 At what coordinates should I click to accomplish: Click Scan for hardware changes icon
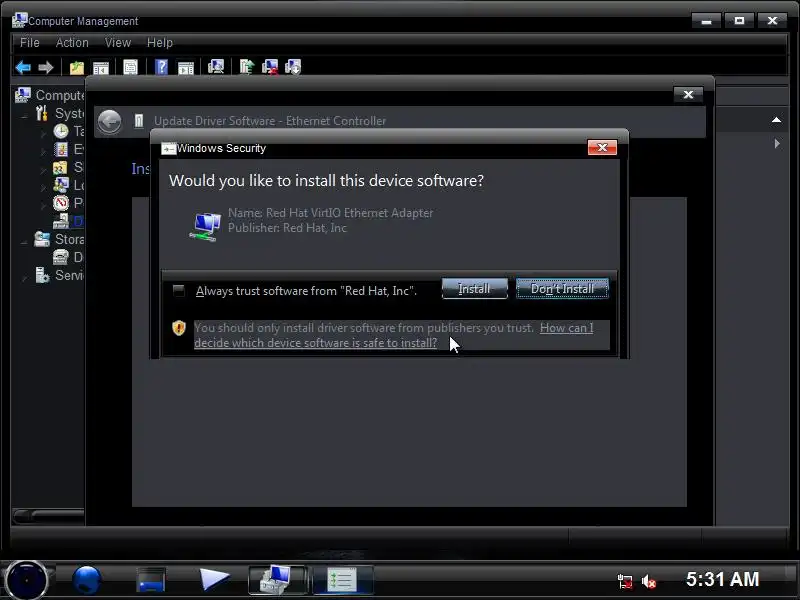(x=216, y=67)
